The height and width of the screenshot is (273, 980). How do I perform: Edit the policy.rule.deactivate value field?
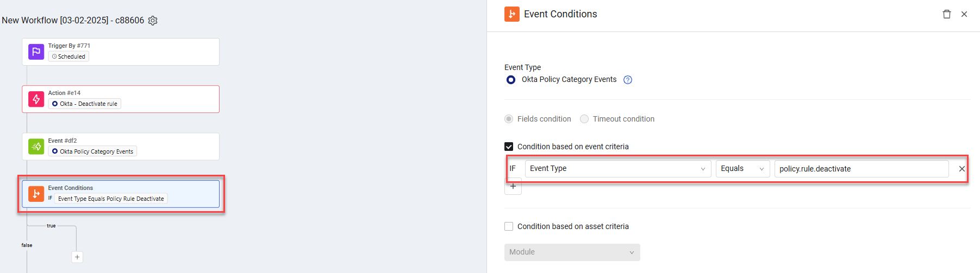861,169
